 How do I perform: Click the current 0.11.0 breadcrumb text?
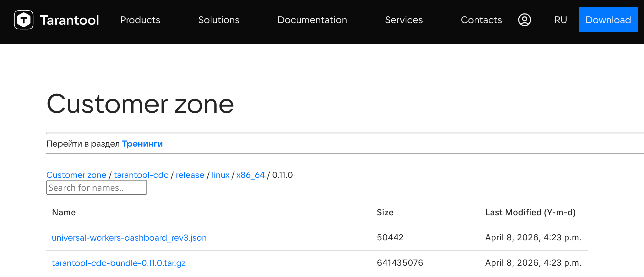pos(282,175)
